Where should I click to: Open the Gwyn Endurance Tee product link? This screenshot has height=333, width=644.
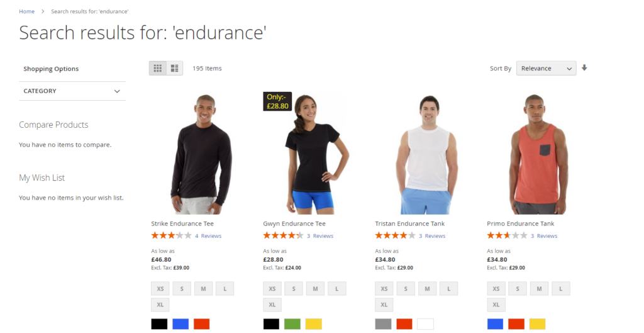pyautogui.click(x=294, y=223)
